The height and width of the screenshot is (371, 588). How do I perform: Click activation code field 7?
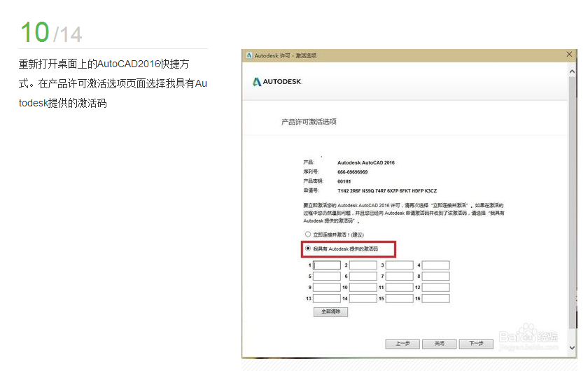[400, 276]
